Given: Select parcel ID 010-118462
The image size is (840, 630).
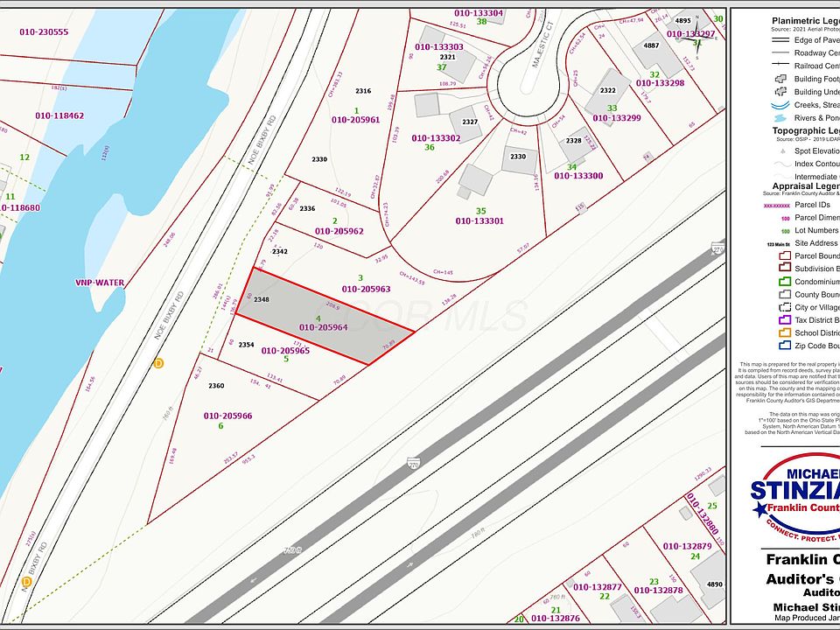Looking at the screenshot, I should [x=59, y=115].
